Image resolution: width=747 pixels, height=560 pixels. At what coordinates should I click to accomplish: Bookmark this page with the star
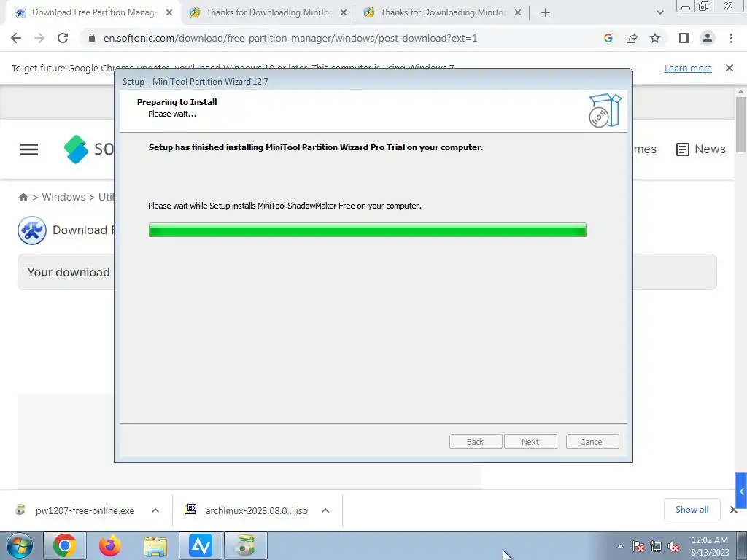[655, 38]
